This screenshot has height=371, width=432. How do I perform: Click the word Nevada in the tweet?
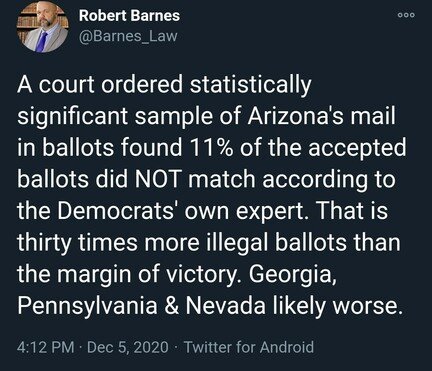click(x=226, y=306)
